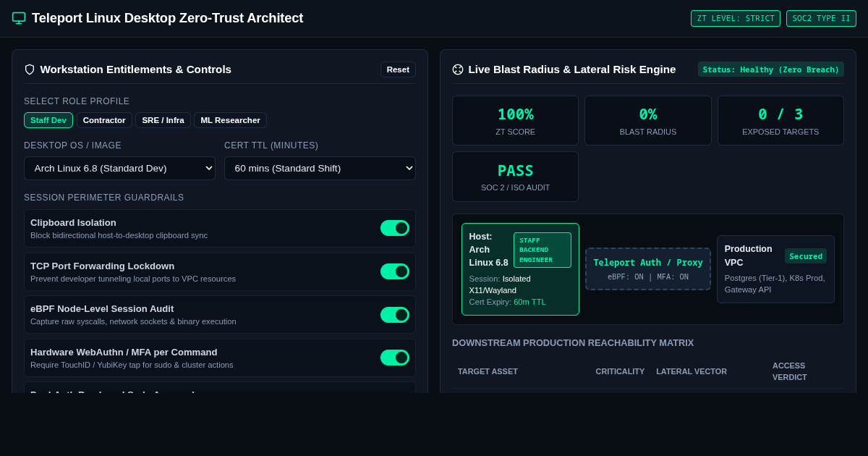Click the STAFF BACKEND ENGINEER tag

coord(542,250)
